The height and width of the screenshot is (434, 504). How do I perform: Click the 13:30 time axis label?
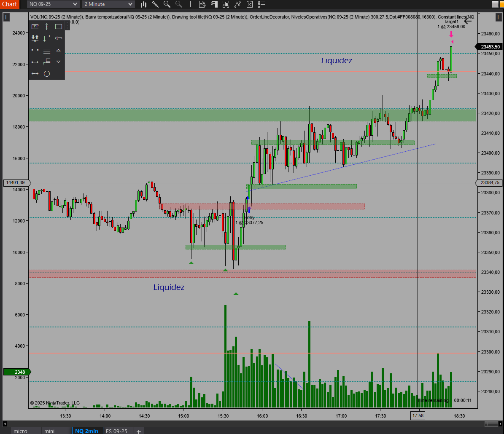tap(65, 416)
